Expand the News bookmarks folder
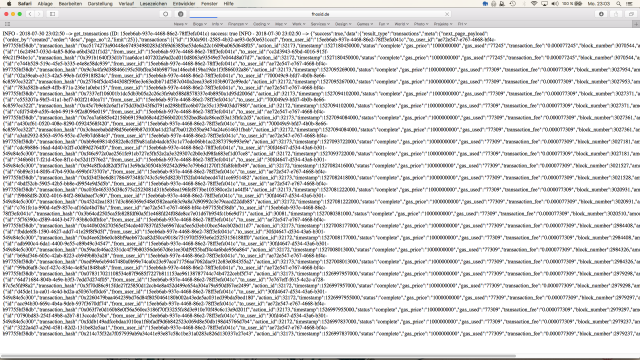Screen dimensions: 640x360 click(180, 24)
